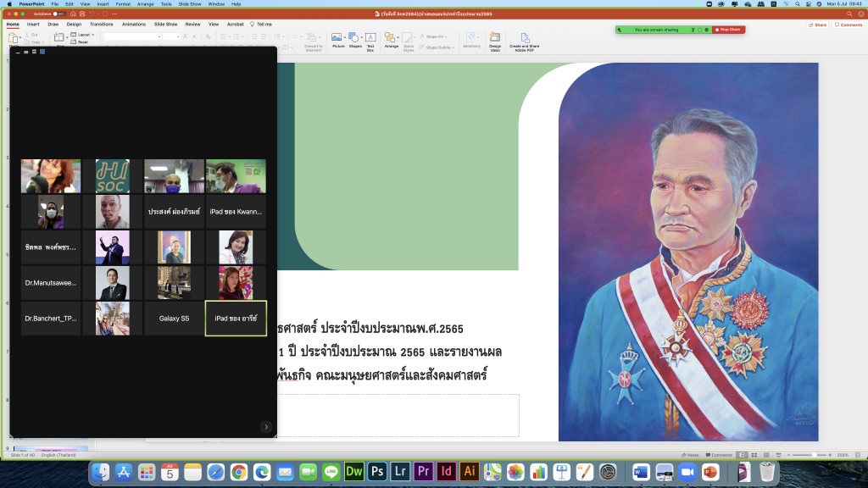Select the Galaxy S5 participant tile

click(x=174, y=319)
